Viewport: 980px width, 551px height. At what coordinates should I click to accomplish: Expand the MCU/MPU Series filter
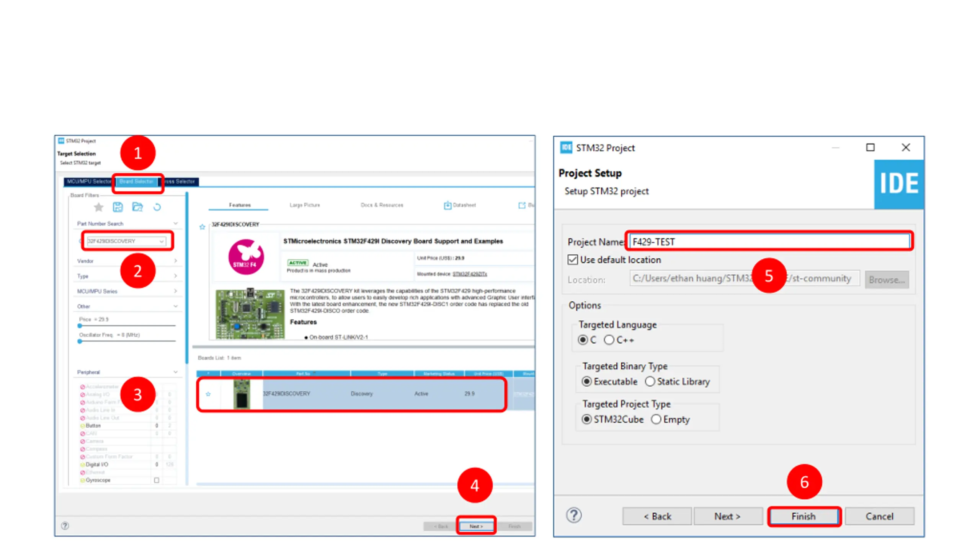pyautogui.click(x=175, y=291)
